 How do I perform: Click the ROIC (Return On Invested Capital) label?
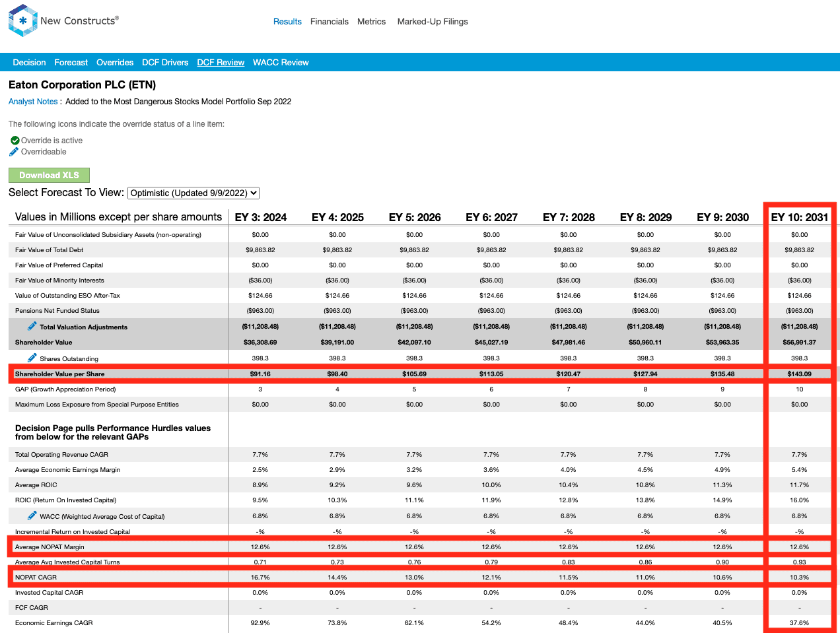tap(66, 500)
